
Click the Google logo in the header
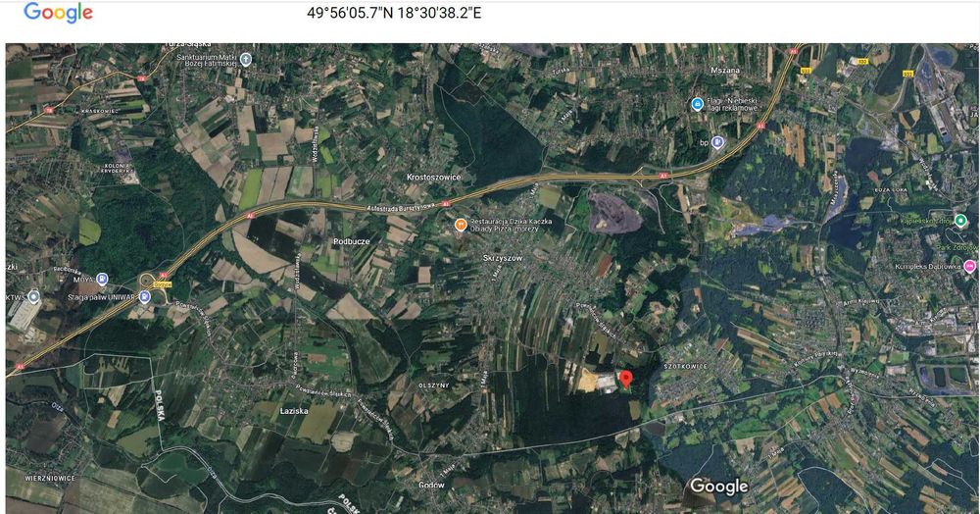click(58, 13)
